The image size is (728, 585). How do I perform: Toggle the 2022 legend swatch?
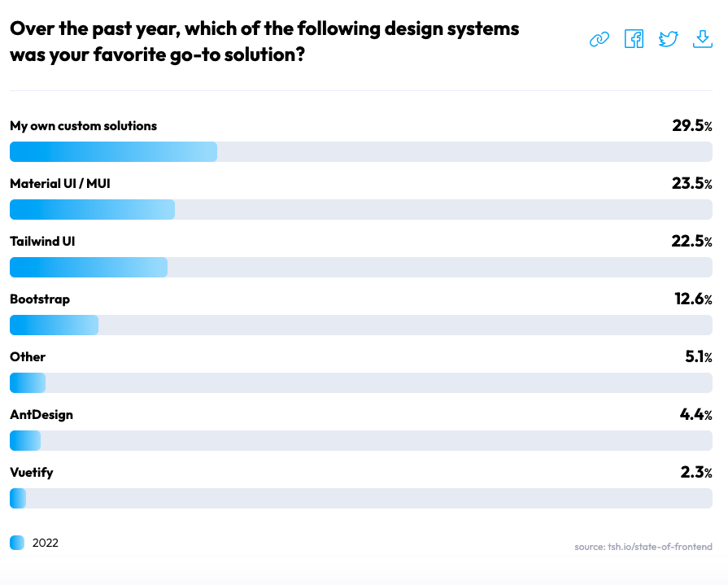point(17,543)
